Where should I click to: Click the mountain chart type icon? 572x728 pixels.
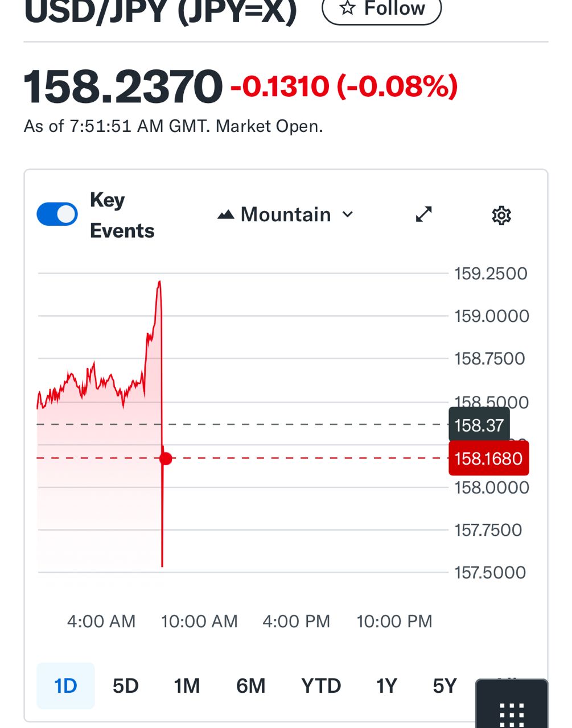(x=226, y=214)
